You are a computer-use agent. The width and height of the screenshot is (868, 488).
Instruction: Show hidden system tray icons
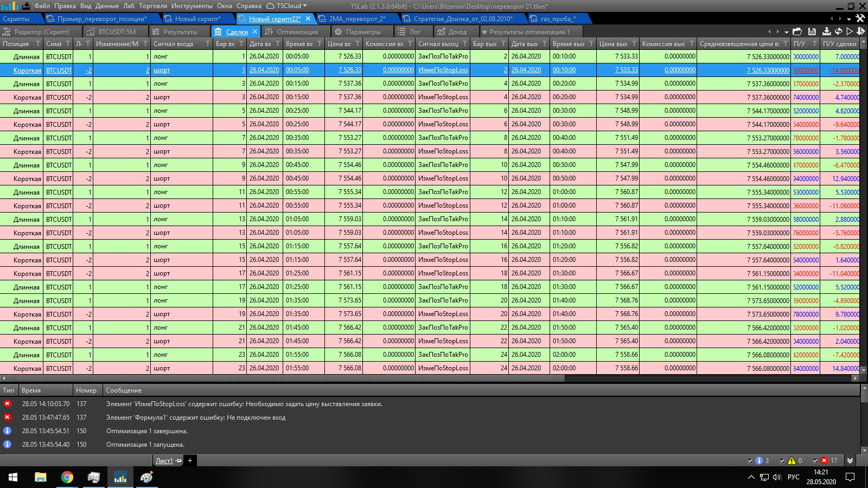pyautogui.click(x=751, y=477)
